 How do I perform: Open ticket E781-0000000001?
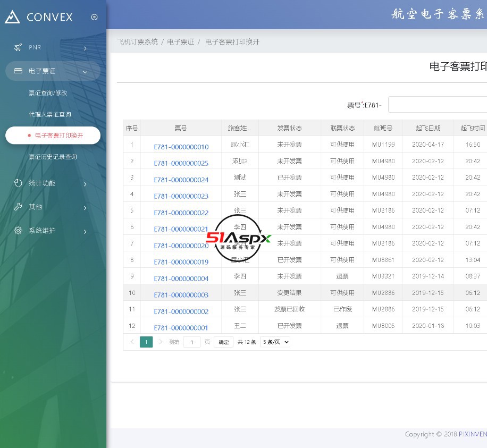point(181,328)
